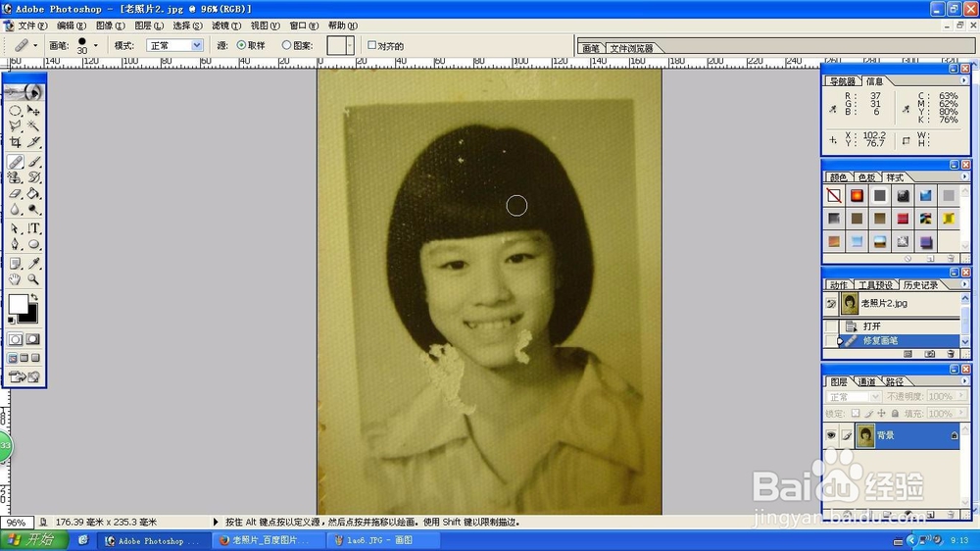Open the pattern picker dropdown
This screenshot has height=551, width=980.
[x=350, y=45]
